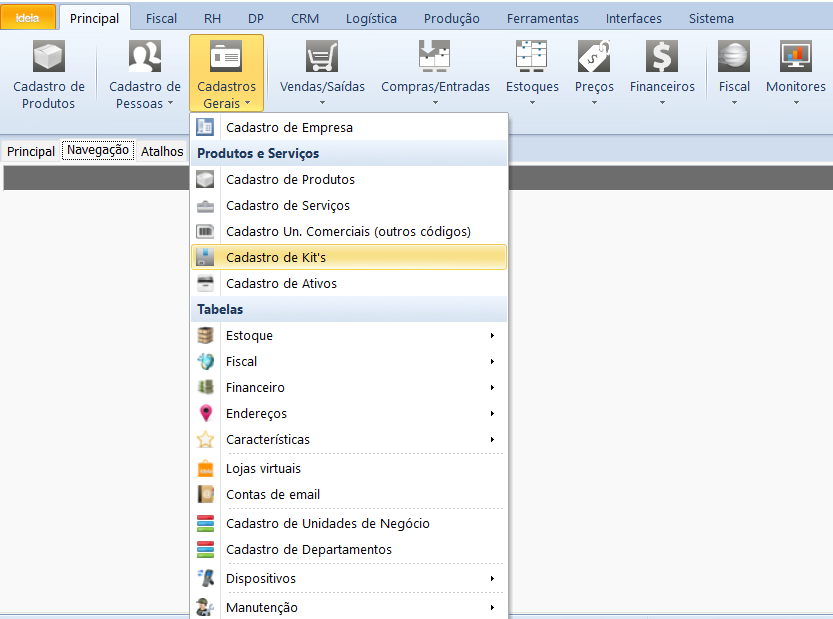Click the orange Ideia application button
The width and height of the screenshot is (833, 619).
tap(28, 18)
